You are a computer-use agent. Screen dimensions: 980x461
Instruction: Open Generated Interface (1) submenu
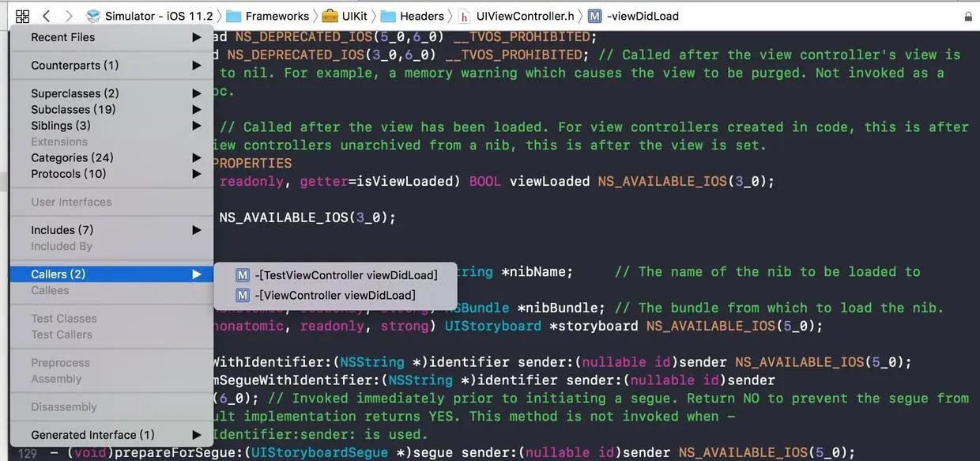111,435
